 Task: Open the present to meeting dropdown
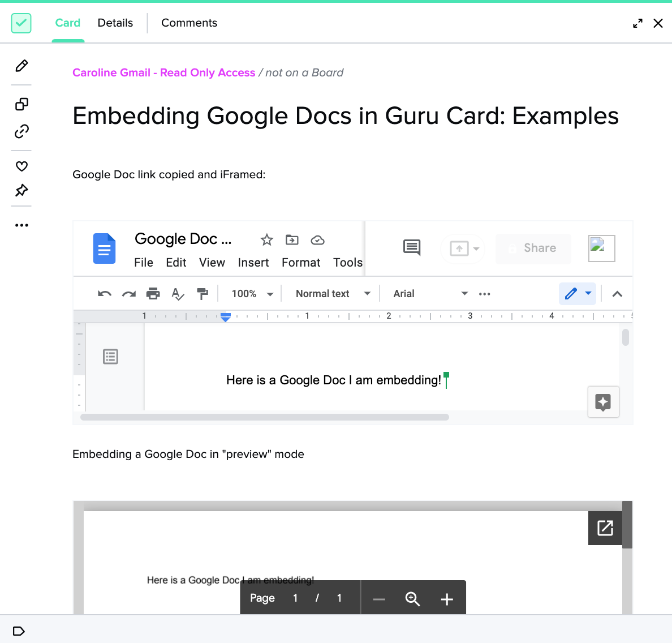463,248
